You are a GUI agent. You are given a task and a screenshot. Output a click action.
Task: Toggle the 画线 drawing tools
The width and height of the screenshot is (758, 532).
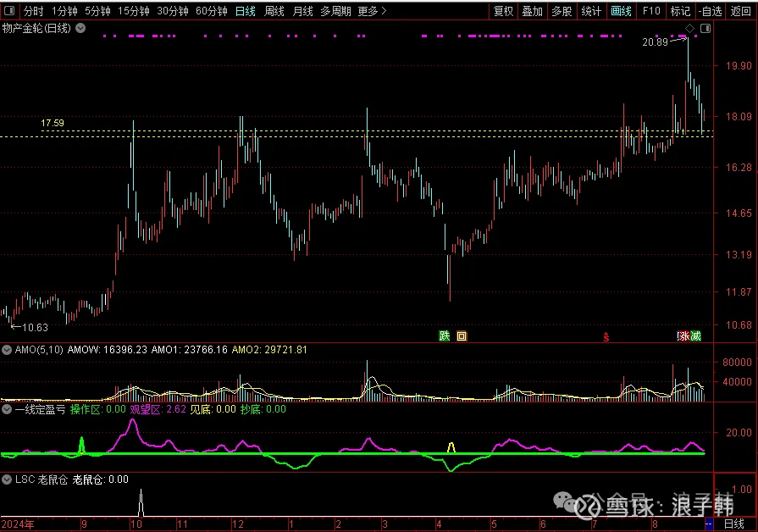point(621,11)
